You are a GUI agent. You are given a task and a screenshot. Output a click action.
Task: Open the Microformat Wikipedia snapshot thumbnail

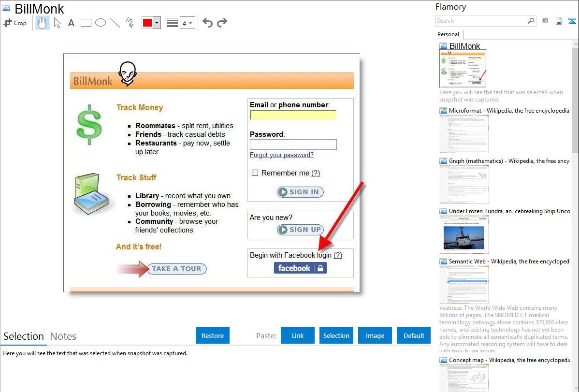pos(464,134)
